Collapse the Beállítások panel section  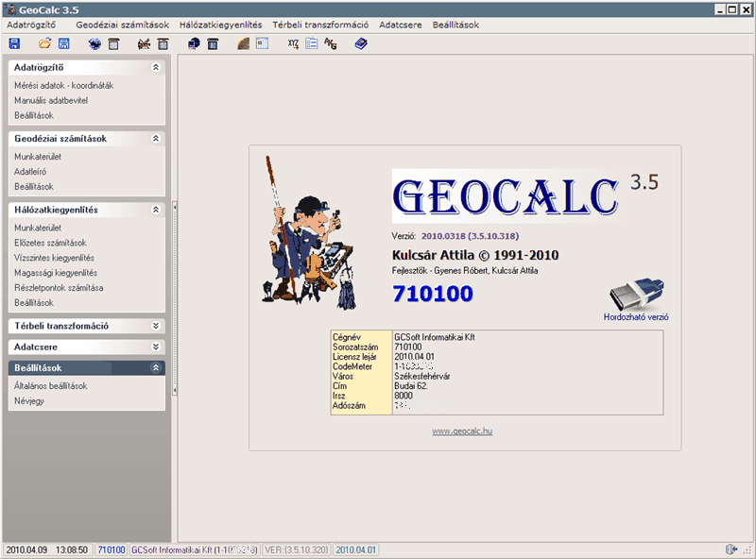coord(156,367)
